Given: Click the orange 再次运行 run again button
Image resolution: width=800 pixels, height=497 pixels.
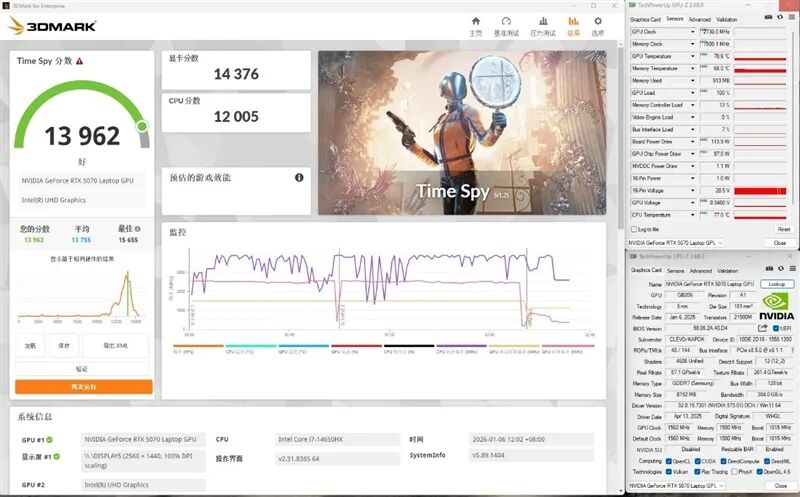Looking at the screenshot, I should (x=84, y=386).
